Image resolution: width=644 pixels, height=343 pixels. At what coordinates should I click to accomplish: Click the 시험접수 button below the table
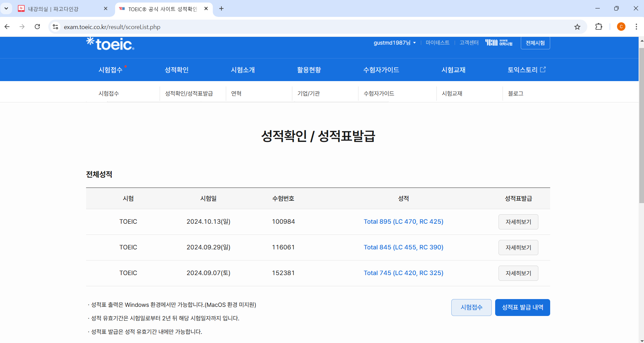coord(472,308)
